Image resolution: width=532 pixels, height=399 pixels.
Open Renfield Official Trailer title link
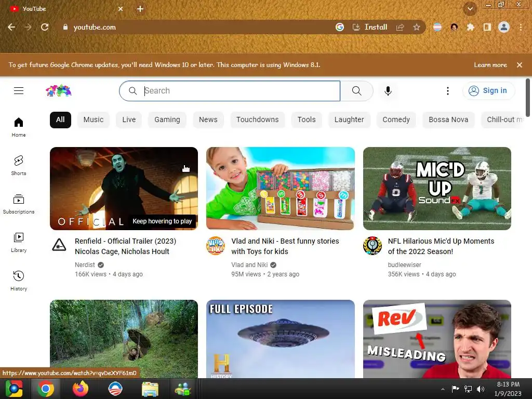[125, 246]
